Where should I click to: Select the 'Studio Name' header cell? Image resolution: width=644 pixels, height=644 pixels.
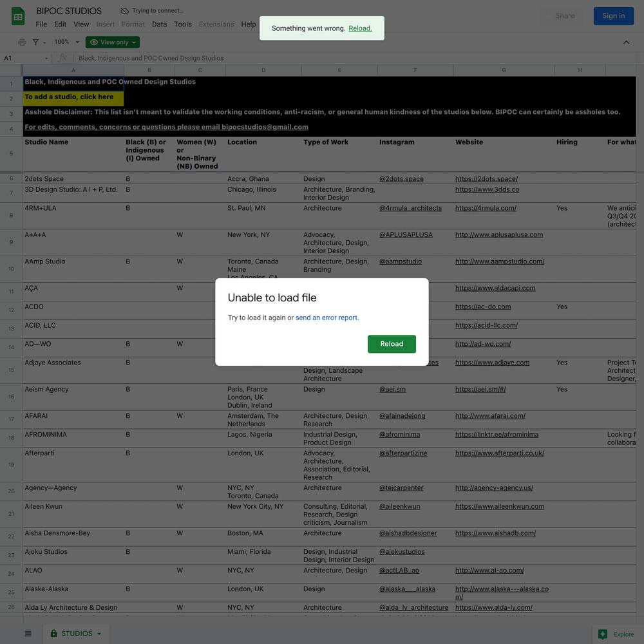(x=73, y=154)
